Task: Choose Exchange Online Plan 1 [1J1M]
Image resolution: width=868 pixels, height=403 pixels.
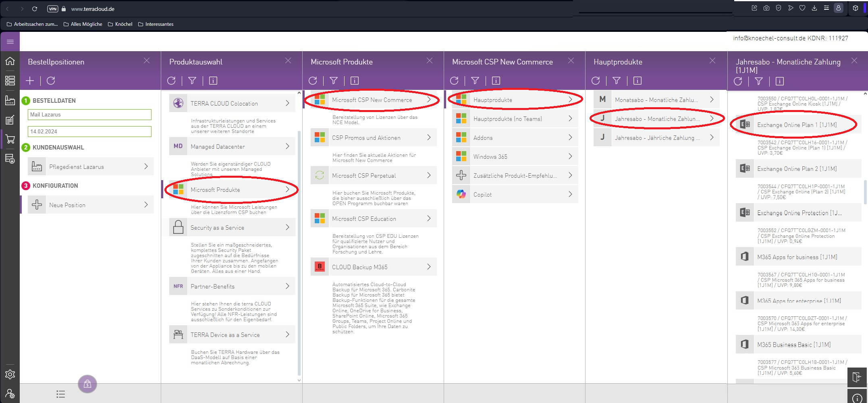Action: tap(798, 125)
